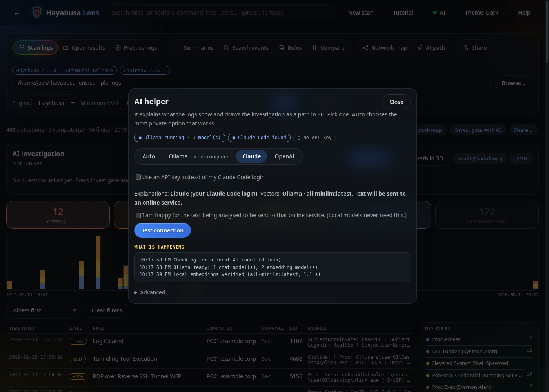The width and height of the screenshot is (549, 392).
Task: Select the Claude provider option
Action: 251,156
